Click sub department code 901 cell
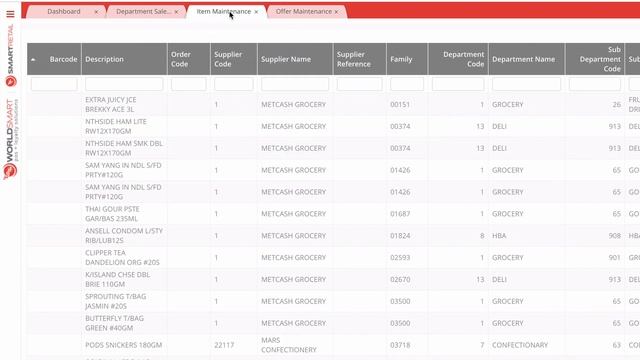This screenshot has width=640, height=360. pyautogui.click(x=615, y=258)
